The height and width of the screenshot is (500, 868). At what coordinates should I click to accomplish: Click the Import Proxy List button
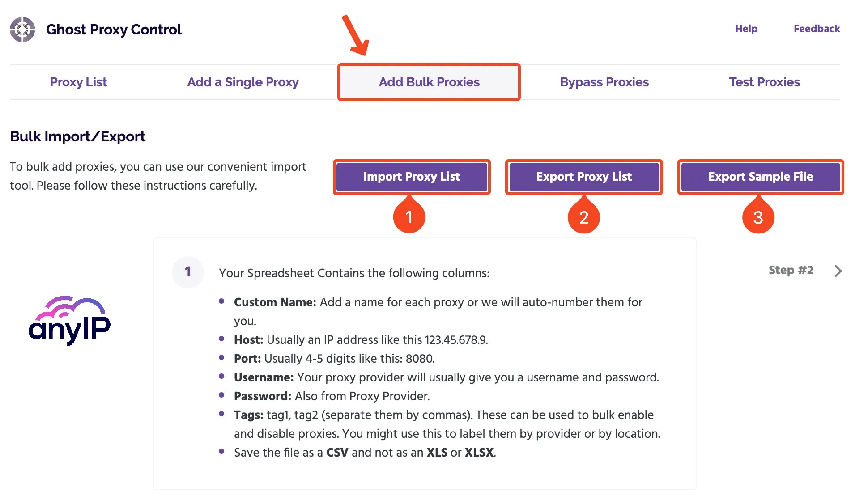point(411,176)
